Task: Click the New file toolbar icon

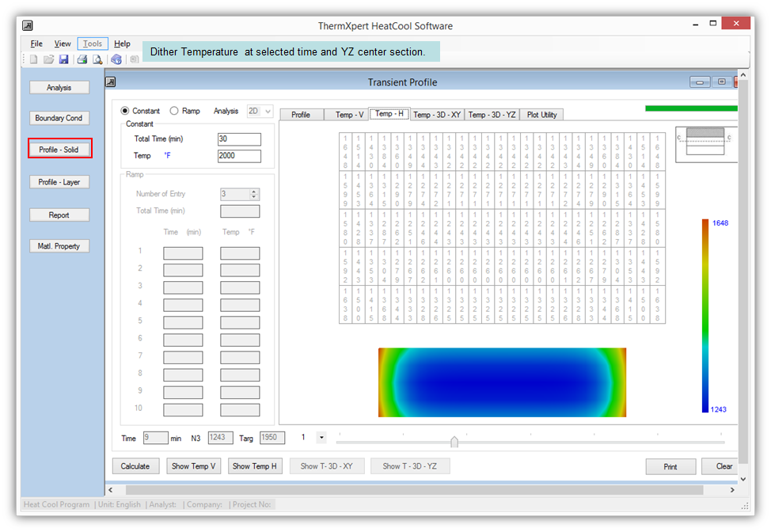Action: pyautogui.click(x=33, y=59)
